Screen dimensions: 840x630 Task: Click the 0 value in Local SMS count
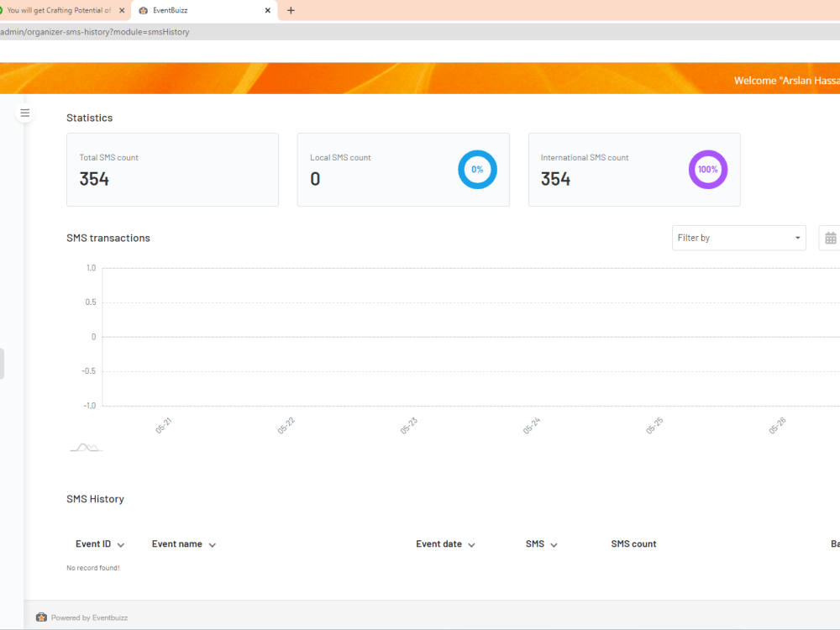click(315, 179)
